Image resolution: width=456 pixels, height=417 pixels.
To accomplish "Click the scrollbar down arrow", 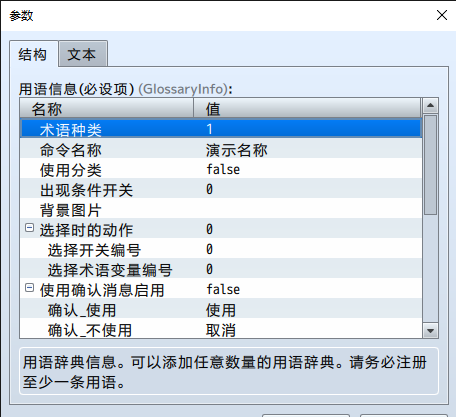I will [x=430, y=330].
